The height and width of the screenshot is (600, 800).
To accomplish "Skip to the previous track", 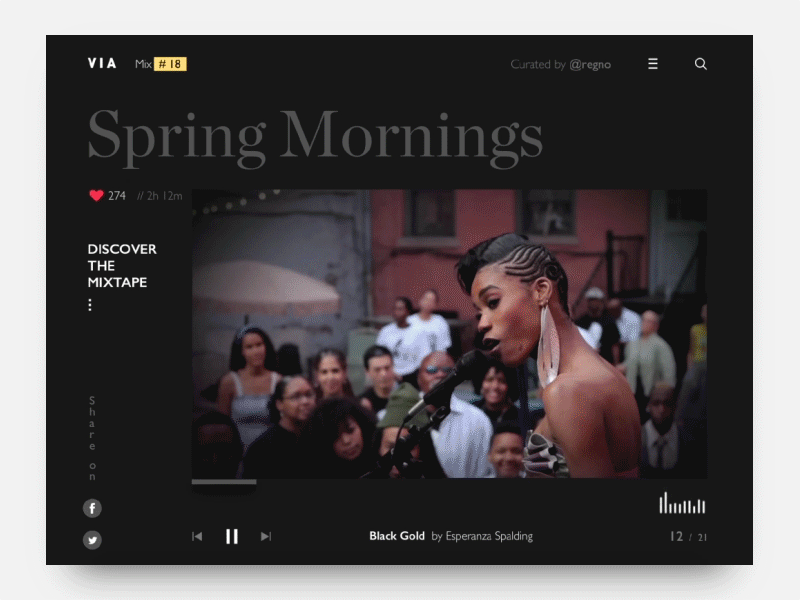I will click(x=197, y=537).
